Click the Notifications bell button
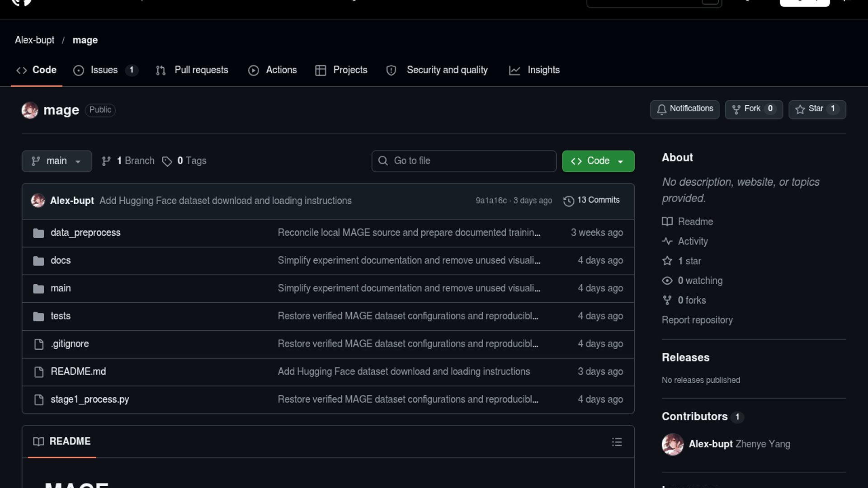 (x=685, y=109)
